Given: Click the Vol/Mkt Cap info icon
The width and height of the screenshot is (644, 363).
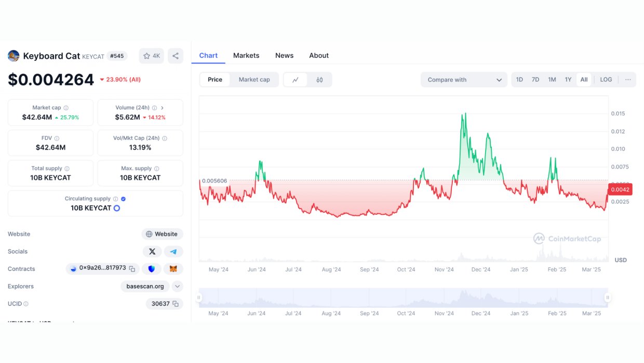Looking at the screenshot, I should click(x=165, y=138).
